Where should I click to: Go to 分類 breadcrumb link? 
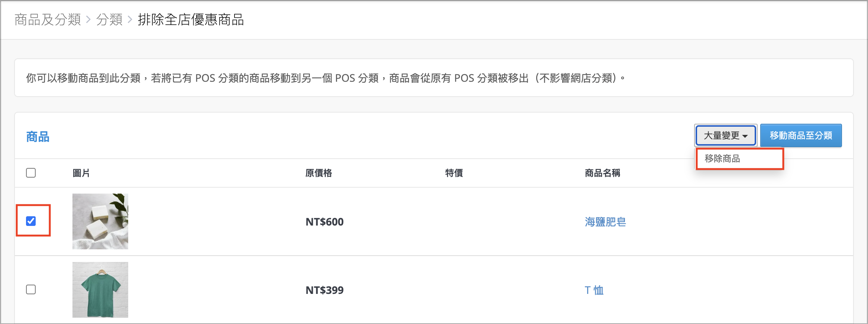[x=109, y=20]
